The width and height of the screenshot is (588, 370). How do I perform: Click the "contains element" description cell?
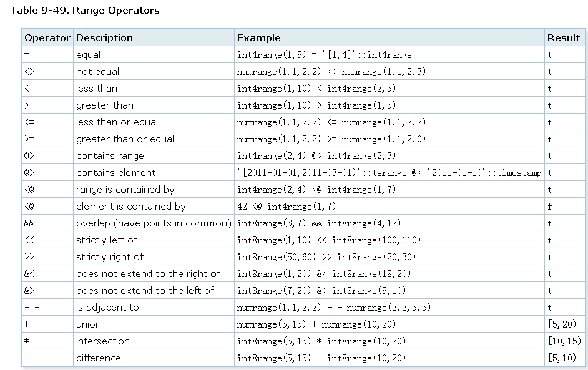coord(115,172)
